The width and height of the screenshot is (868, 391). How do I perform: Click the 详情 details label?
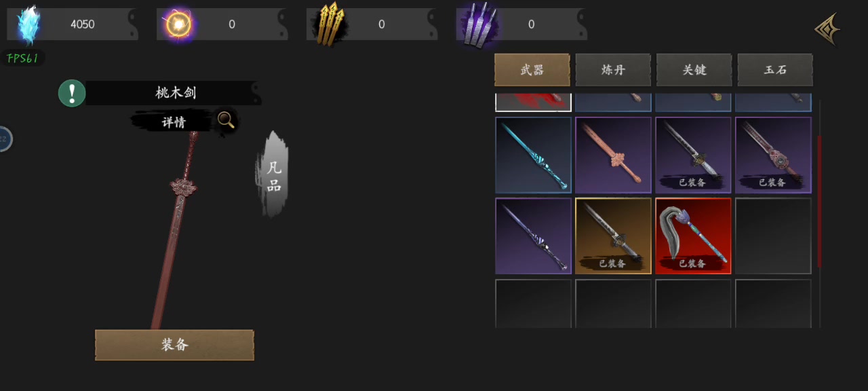(174, 122)
